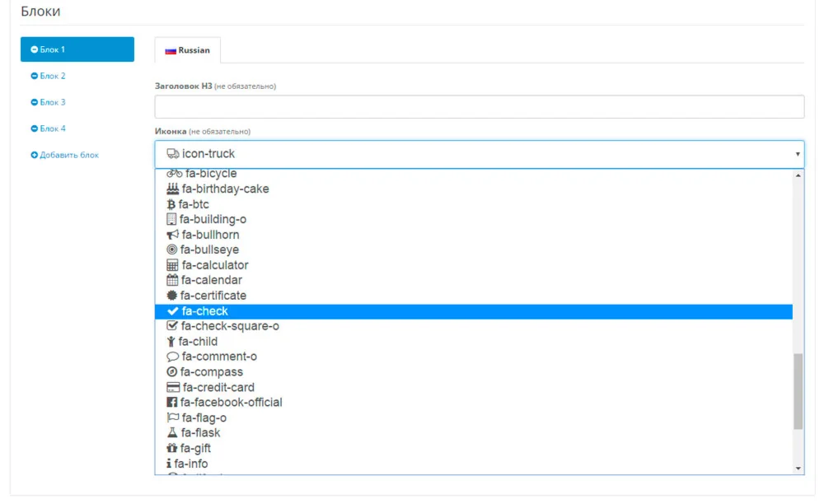Choose the fa-calculator option text
Image resolution: width=824 pixels, height=504 pixels.
(x=215, y=265)
